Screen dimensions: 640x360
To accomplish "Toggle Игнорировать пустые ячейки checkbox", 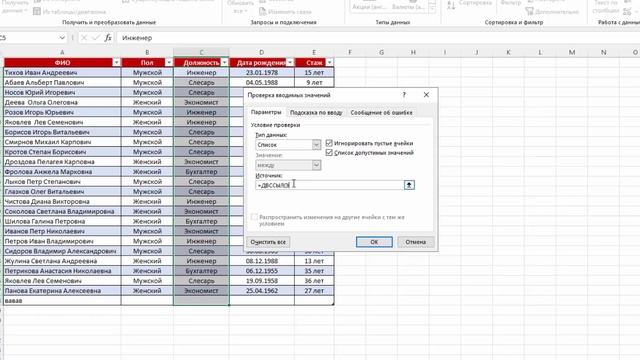I will tap(329, 143).
